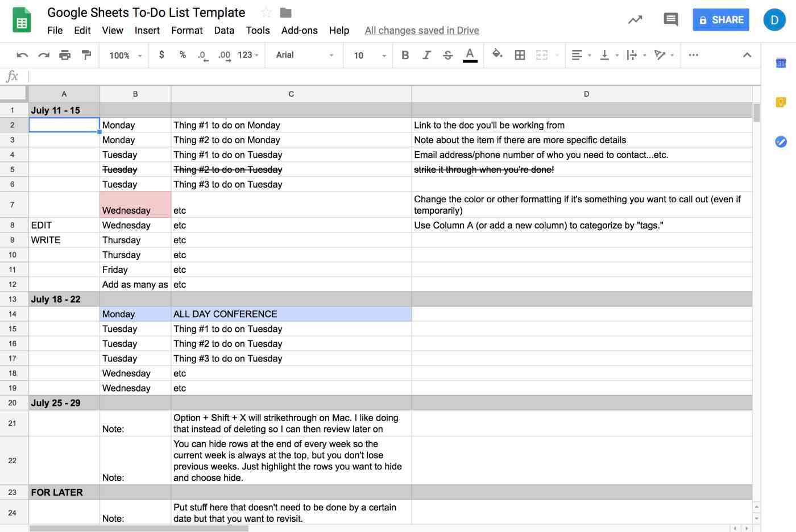Click cell ALL DAY CONFERENCE
Viewport: 796px width, 532px height.
point(291,314)
